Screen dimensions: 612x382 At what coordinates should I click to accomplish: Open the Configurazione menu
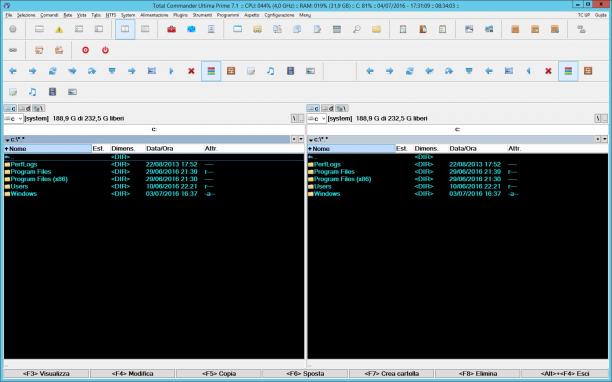click(x=279, y=15)
